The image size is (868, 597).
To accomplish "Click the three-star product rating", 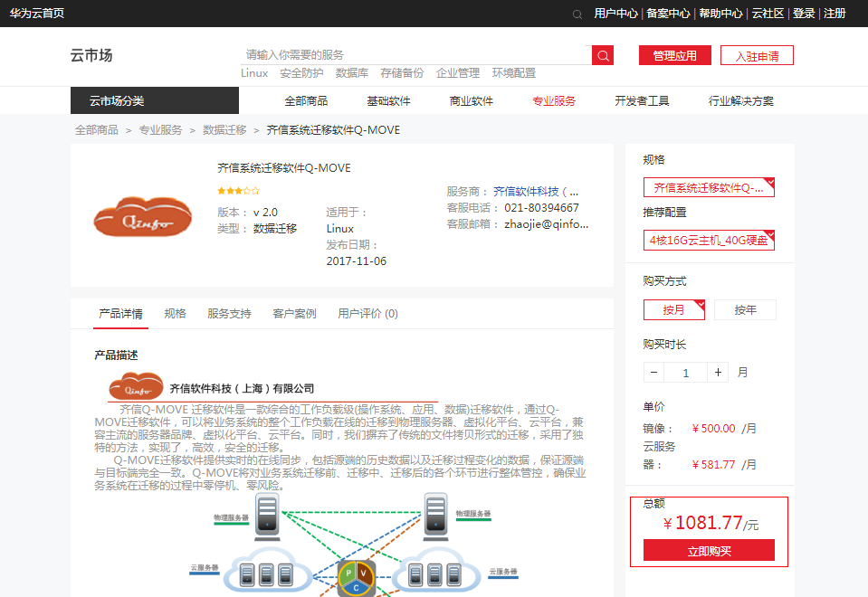I will tap(238, 191).
